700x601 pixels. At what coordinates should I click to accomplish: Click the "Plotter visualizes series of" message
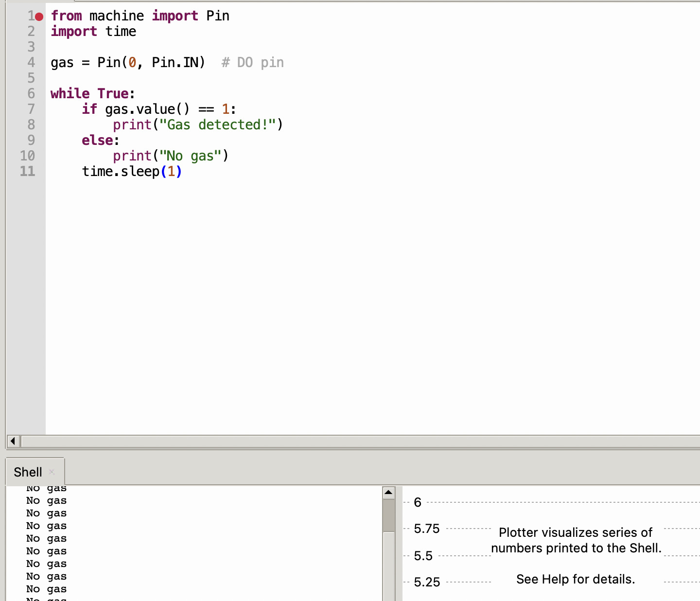576,532
